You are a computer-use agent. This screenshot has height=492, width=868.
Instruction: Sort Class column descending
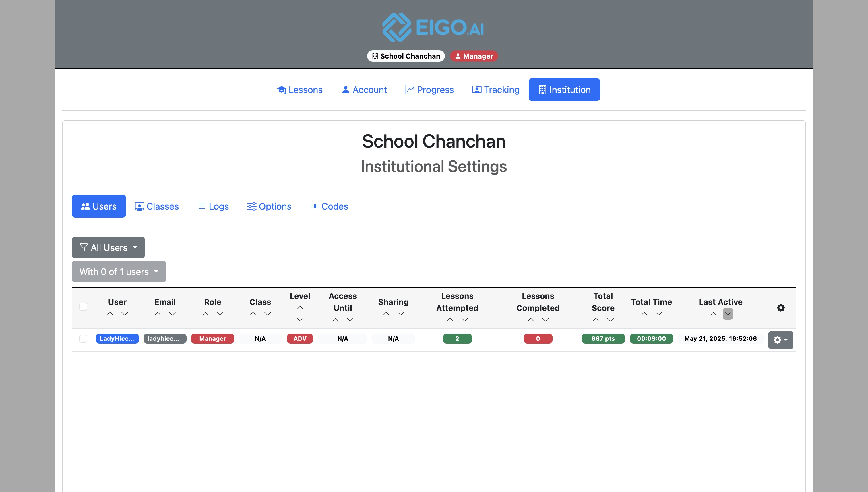pyautogui.click(x=268, y=314)
